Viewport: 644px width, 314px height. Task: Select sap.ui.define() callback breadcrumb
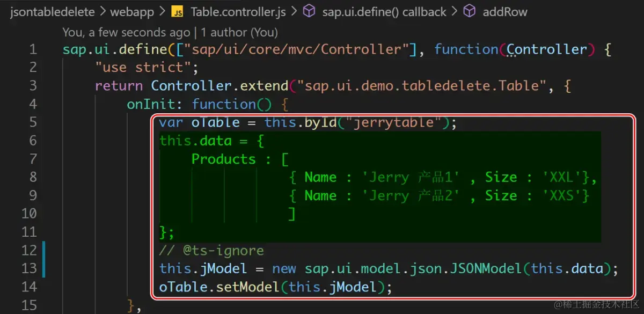tap(384, 11)
